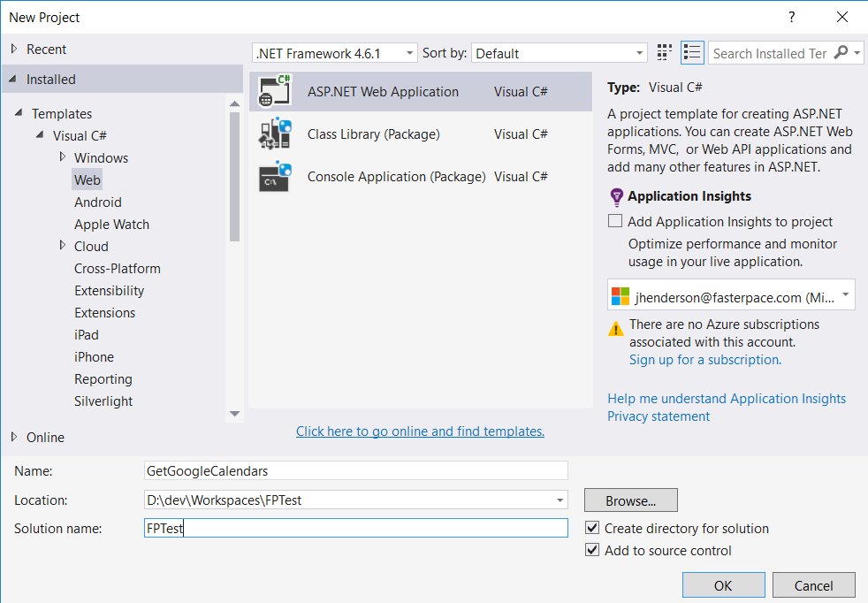
Task: Select the Class Library (Package) icon
Action: tap(275, 134)
